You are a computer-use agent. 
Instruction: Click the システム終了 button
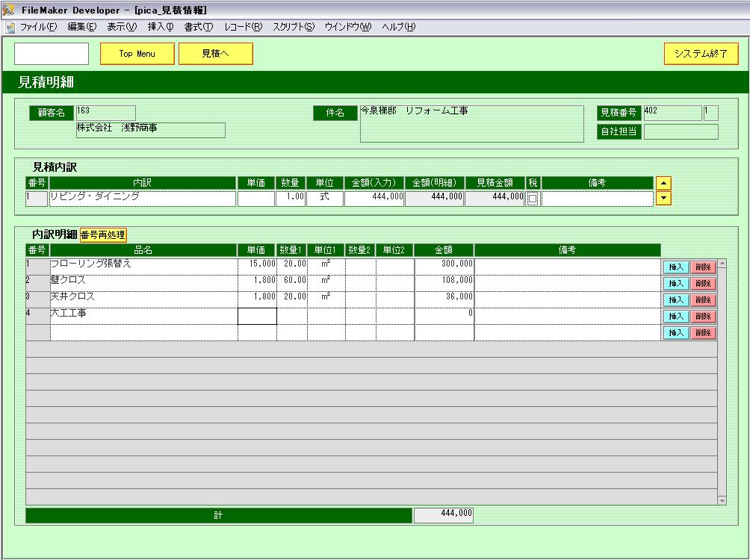701,54
